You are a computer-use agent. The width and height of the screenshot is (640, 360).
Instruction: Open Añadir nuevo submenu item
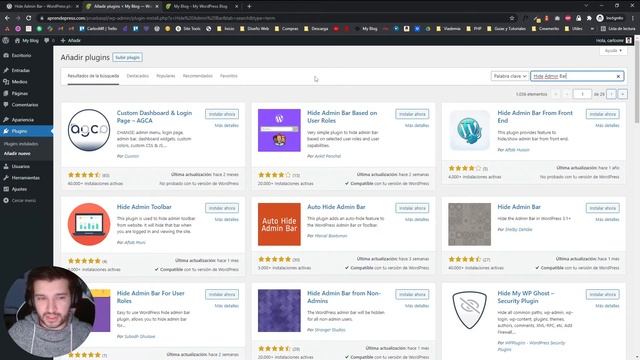click(x=17, y=153)
